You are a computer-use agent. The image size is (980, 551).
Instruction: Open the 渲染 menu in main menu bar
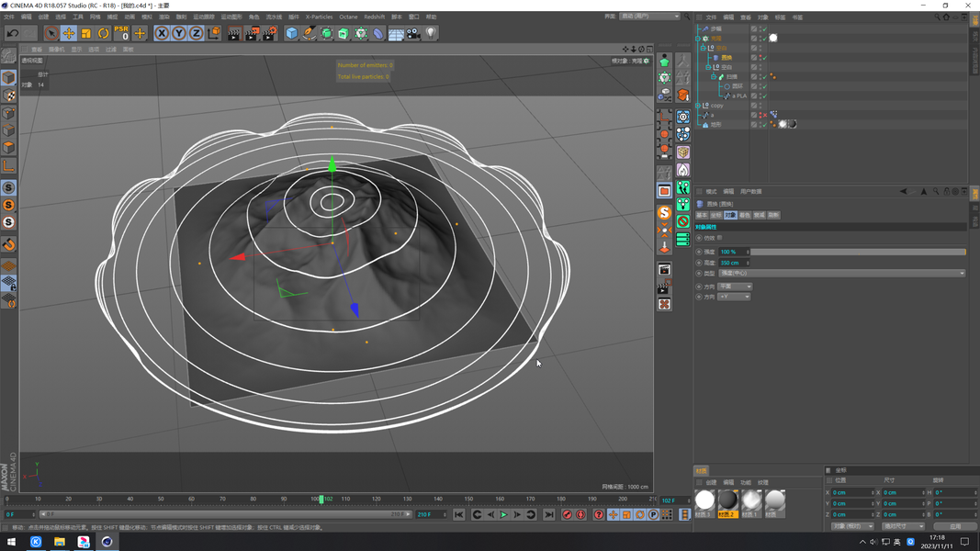point(163,17)
